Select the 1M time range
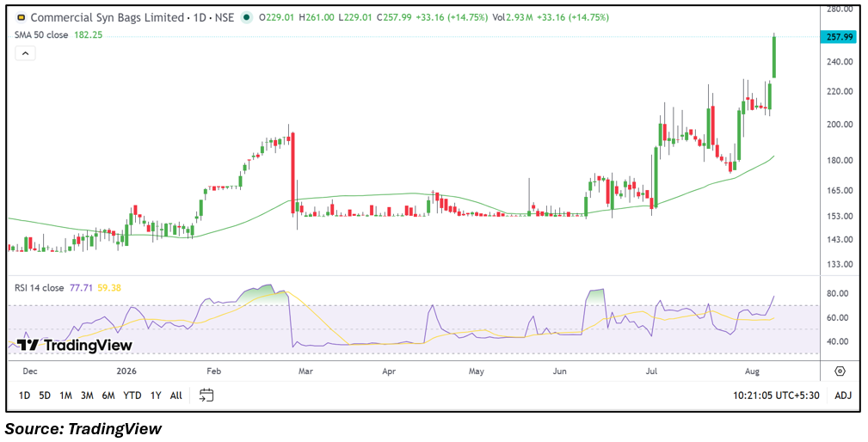868x442 pixels. [66, 396]
